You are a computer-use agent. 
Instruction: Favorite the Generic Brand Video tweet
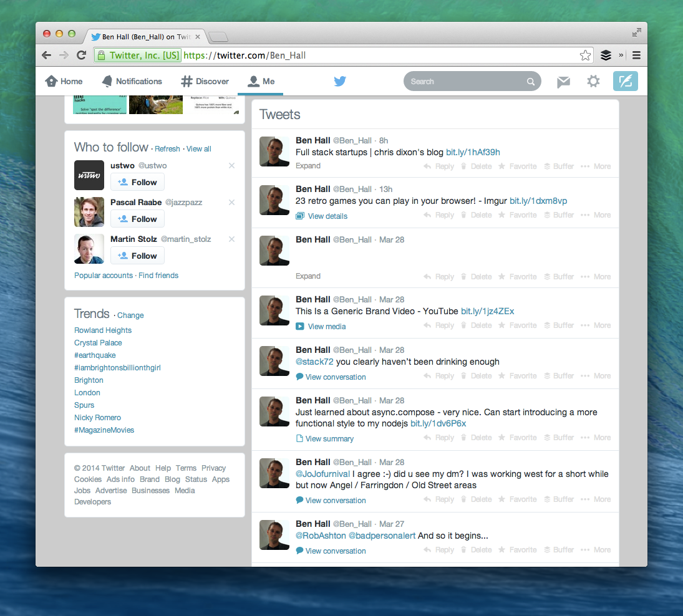[518, 325]
